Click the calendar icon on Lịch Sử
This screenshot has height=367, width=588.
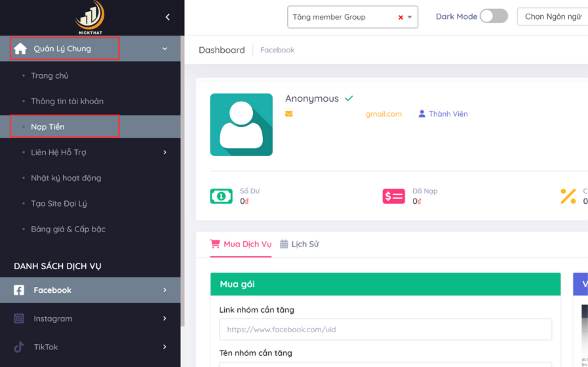coord(284,244)
